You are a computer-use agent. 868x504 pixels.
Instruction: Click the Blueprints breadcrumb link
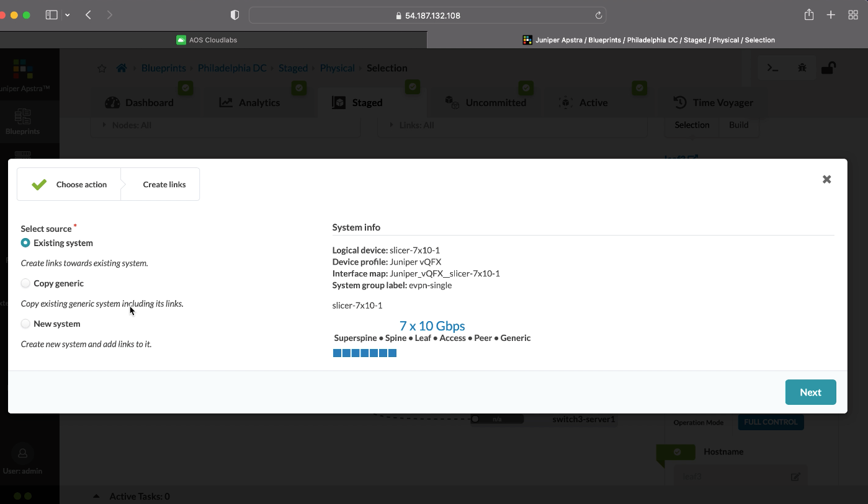pyautogui.click(x=163, y=68)
